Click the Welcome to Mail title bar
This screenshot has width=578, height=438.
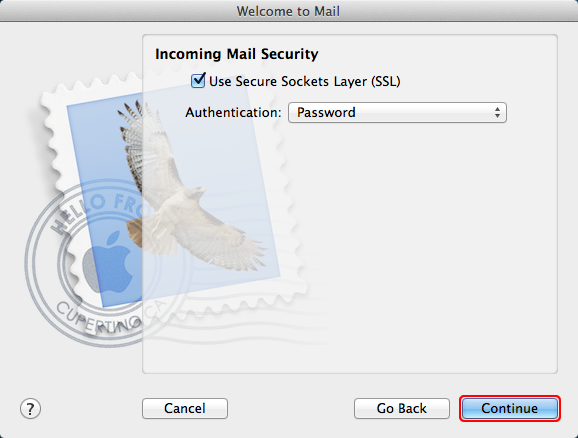pyautogui.click(x=288, y=11)
